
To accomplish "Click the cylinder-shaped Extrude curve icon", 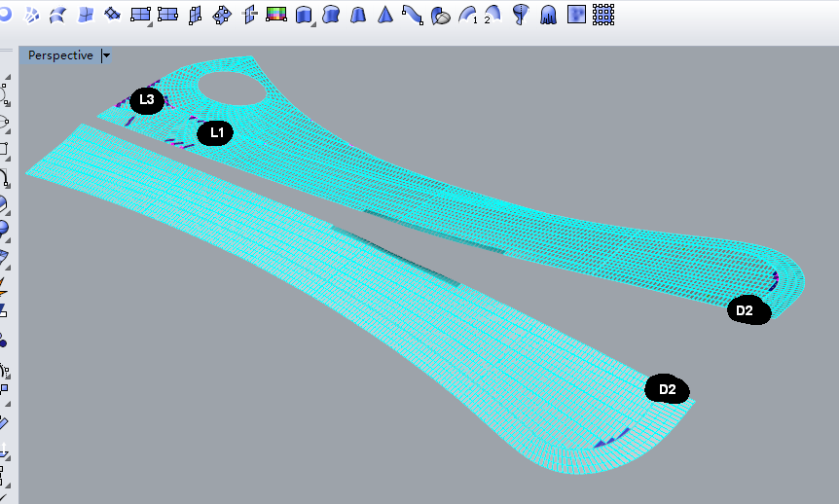I will point(304,15).
